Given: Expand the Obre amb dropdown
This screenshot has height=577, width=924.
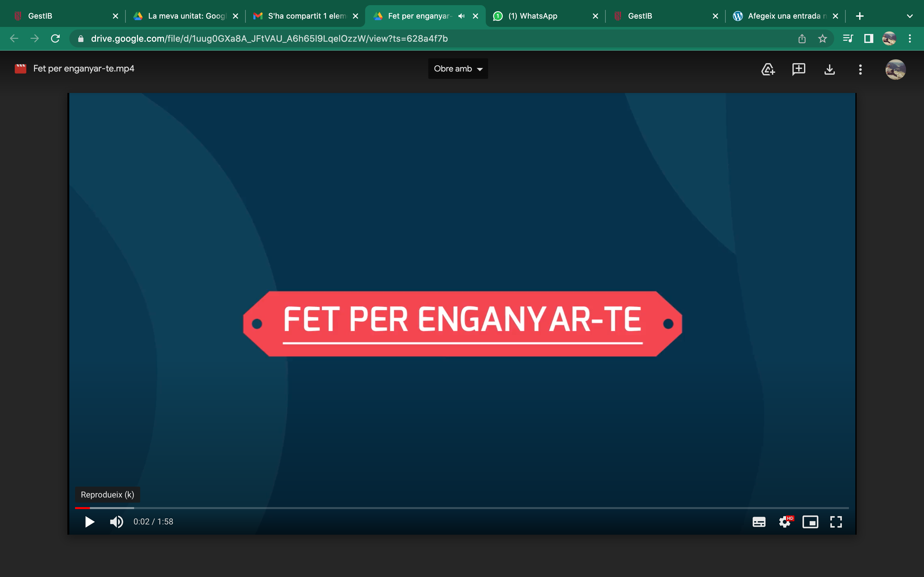Looking at the screenshot, I should pos(458,69).
